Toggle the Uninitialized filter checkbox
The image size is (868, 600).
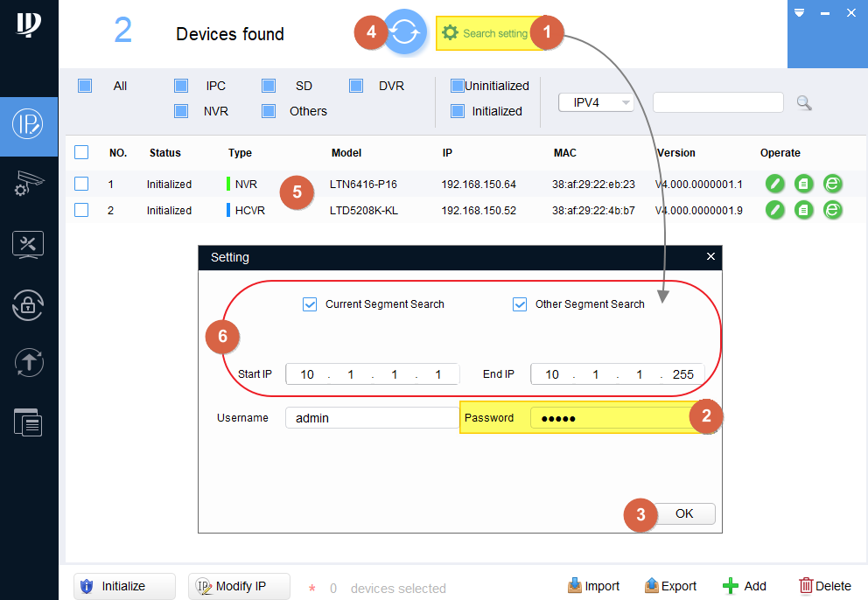coord(458,86)
